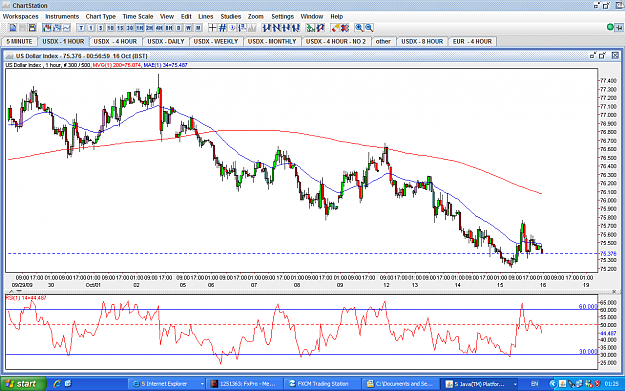Open the Lines menu

206,17
